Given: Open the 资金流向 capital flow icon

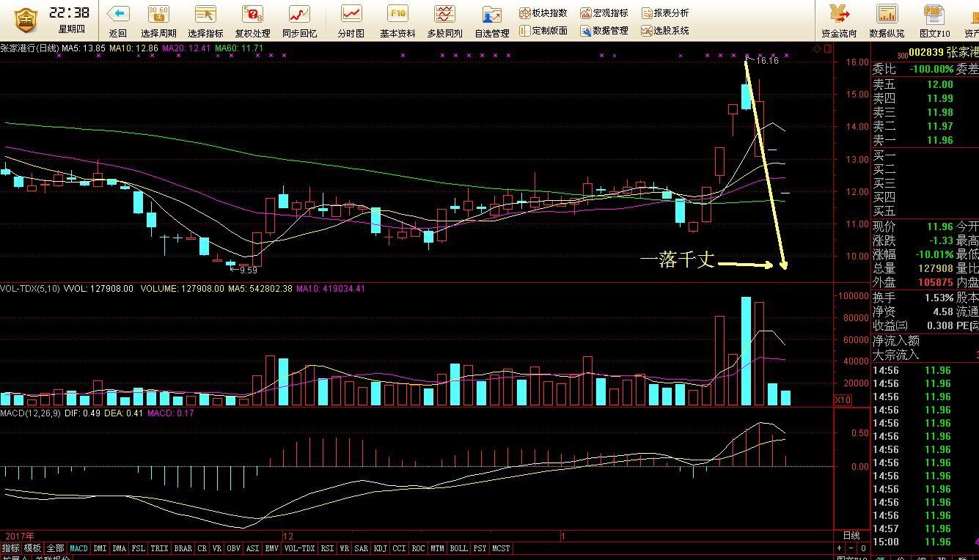Looking at the screenshot, I should tap(839, 14).
